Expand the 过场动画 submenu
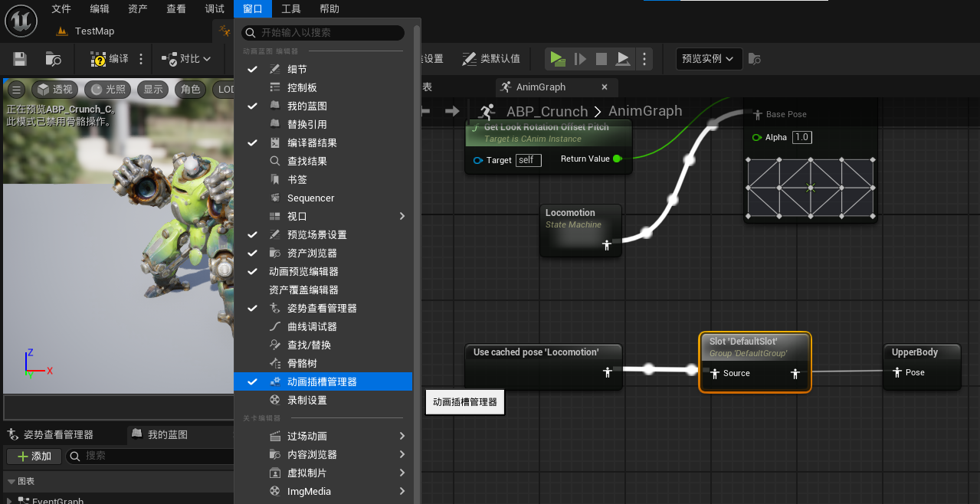980x504 pixels. tap(323, 436)
